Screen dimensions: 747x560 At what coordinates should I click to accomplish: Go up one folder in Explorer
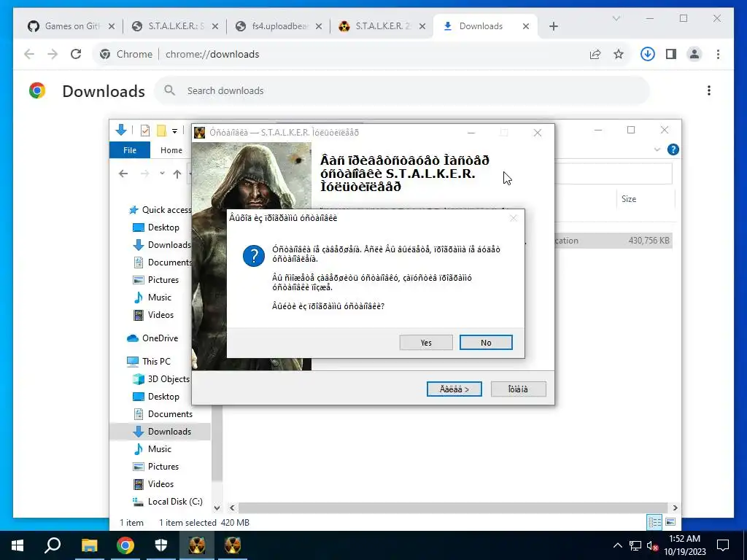pos(177,174)
